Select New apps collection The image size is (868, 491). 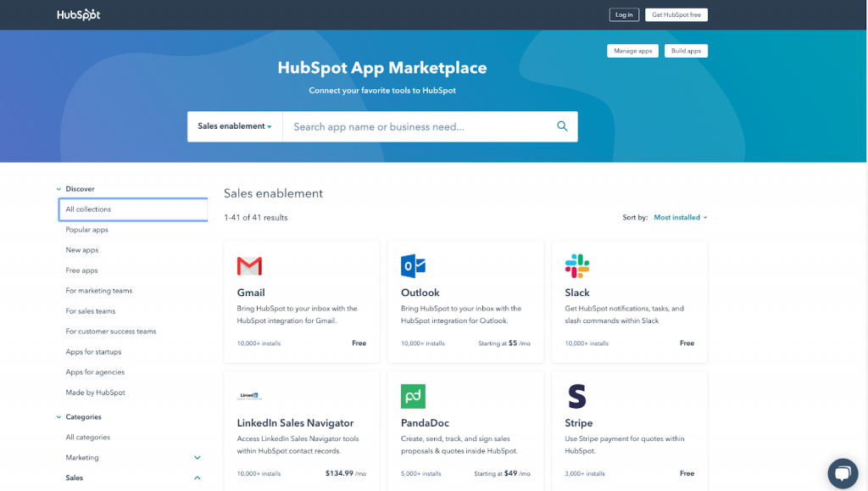click(x=82, y=250)
